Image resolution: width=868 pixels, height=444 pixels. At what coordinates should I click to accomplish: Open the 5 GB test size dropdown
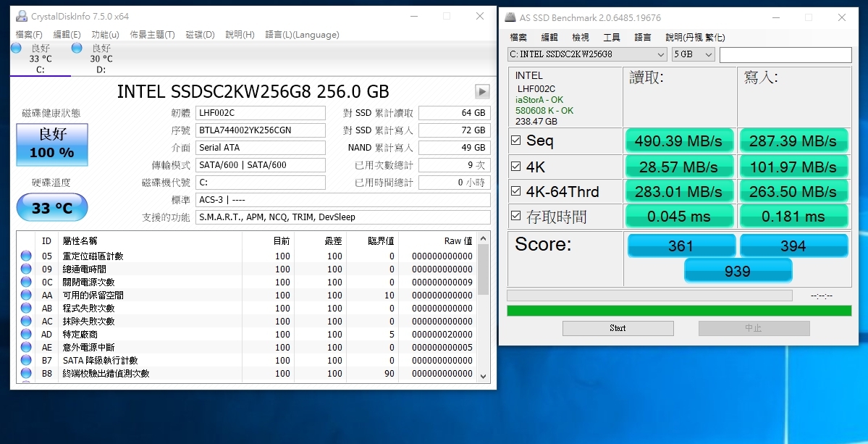[693, 54]
